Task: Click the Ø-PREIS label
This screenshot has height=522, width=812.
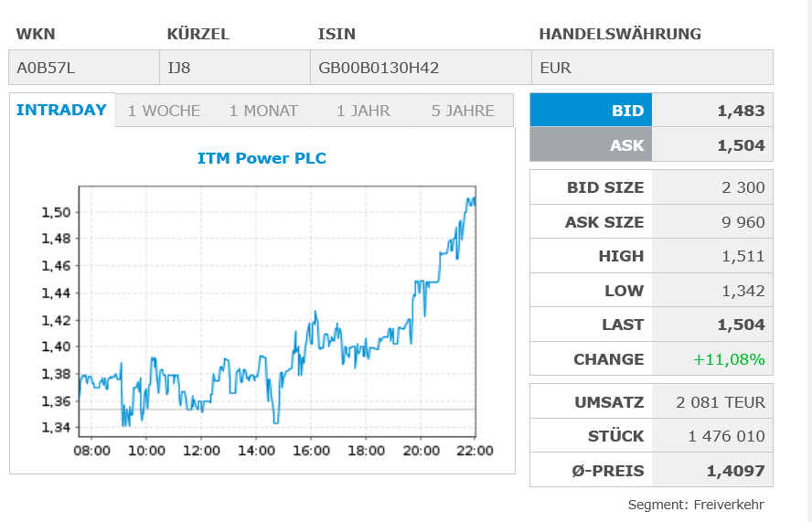Action: (608, 471)
